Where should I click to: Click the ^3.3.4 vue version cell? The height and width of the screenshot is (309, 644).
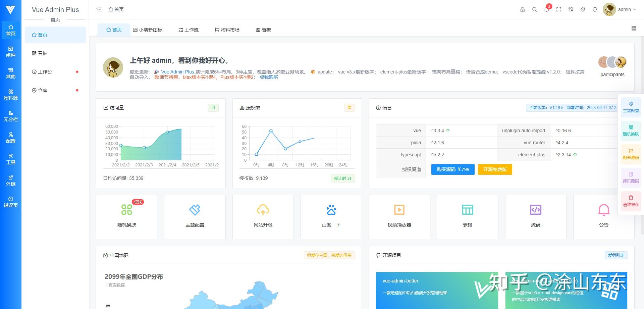461,131
